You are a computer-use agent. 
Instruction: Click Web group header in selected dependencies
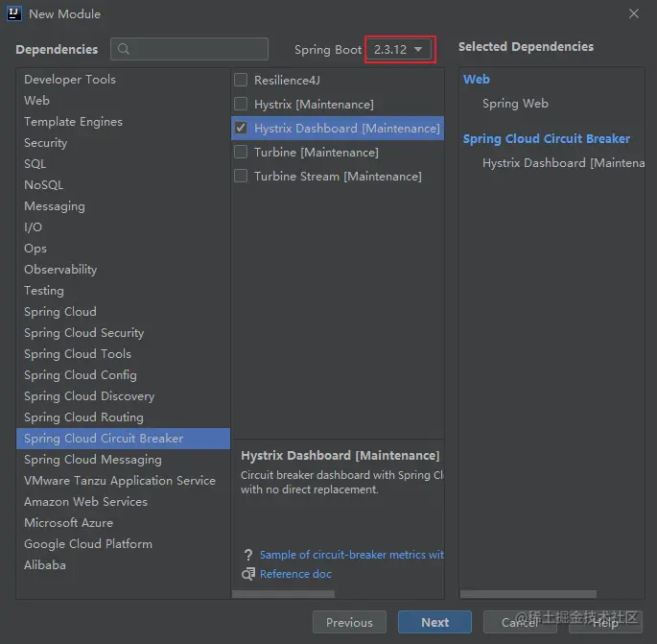tap(477, 80)
